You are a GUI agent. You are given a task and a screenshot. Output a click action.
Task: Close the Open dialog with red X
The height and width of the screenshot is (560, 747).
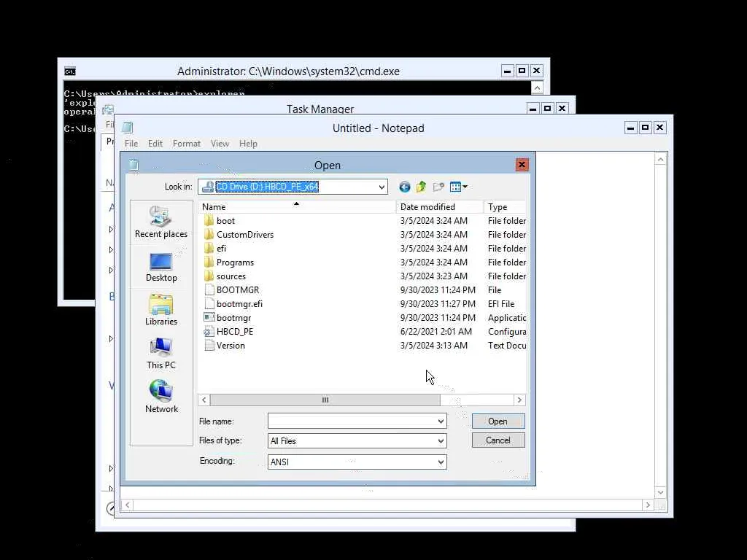pyautogui.click(x=522, y=165)
